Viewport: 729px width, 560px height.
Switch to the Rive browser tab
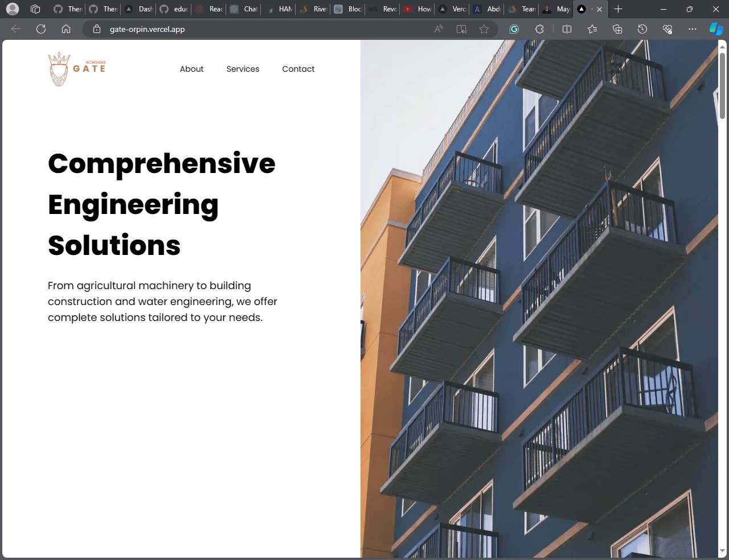tap(314, 9)
